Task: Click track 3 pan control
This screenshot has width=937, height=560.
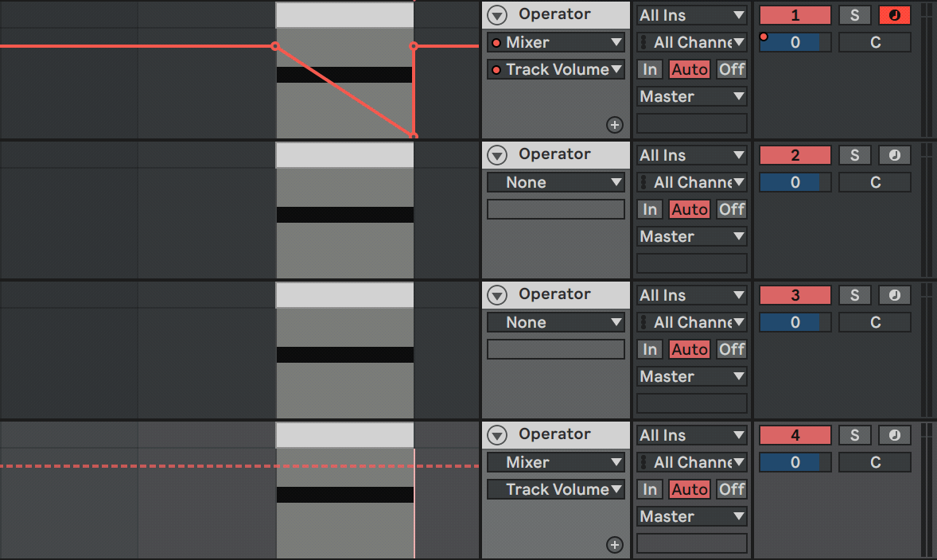Action: [875, 322]
